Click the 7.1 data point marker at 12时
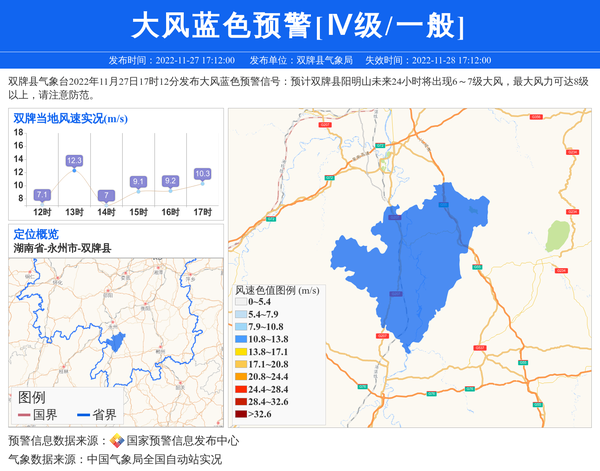Screen dimensions: 600x471 (42, 195)
